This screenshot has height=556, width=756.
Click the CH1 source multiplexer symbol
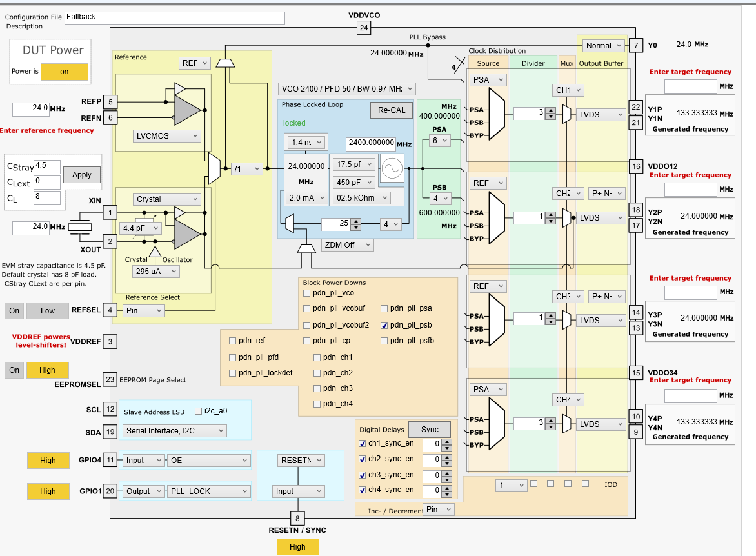click(497, 114)
